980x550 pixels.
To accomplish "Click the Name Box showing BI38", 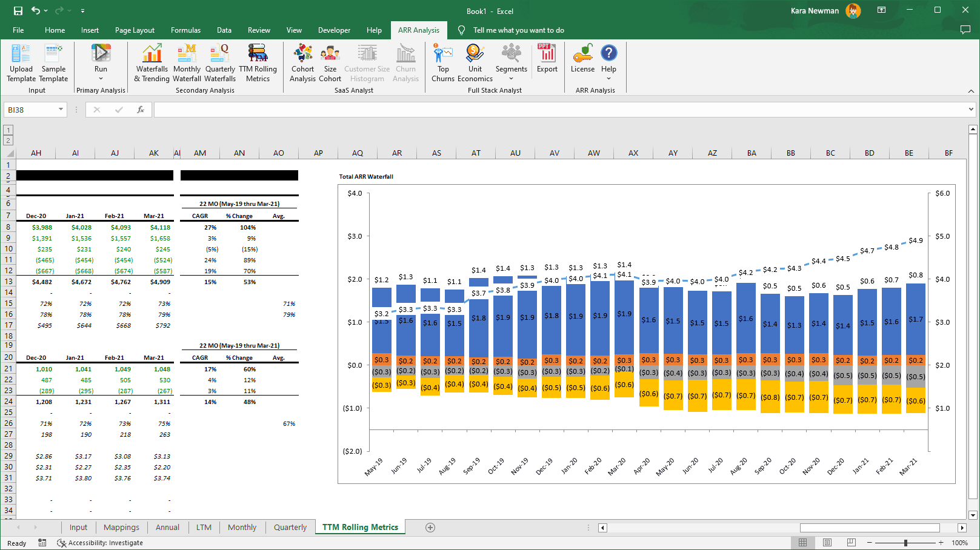I will [x=30, y=109].
